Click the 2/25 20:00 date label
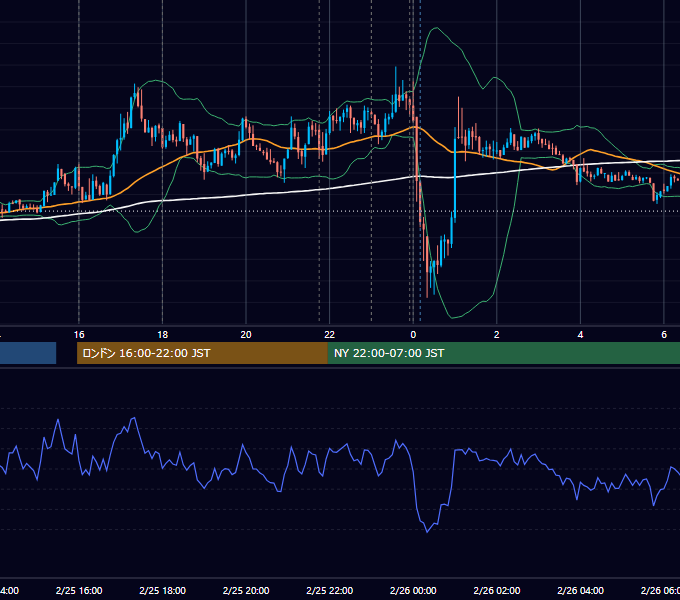This screenshot has width=680, height=600. pos(246,591)
